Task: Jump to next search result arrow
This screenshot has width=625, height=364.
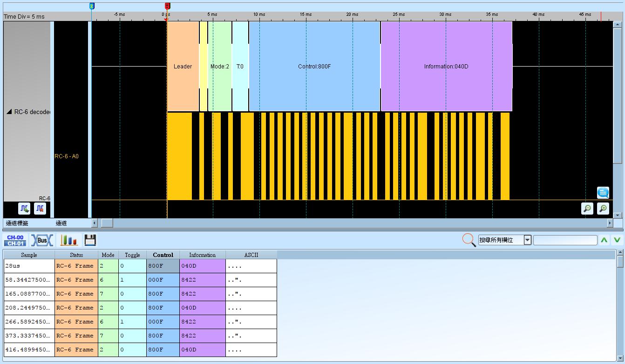Action: tap(617, 240)
